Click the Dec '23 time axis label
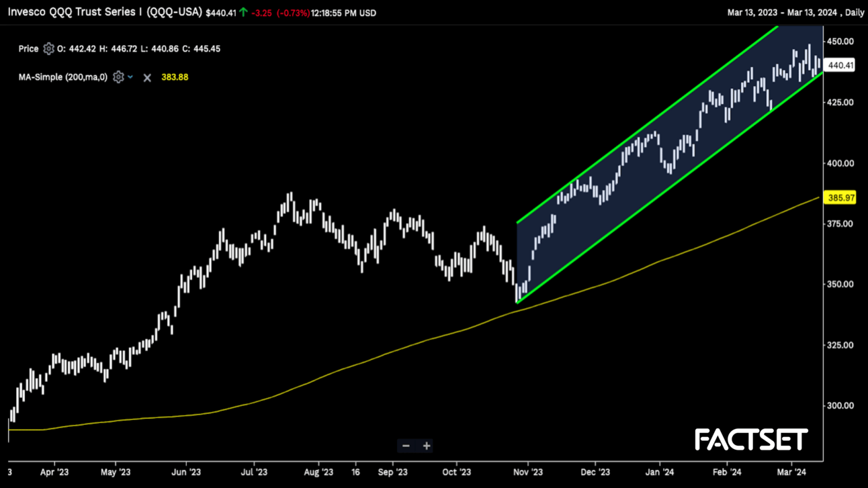 pyautogui.click(x=595, y=472)
